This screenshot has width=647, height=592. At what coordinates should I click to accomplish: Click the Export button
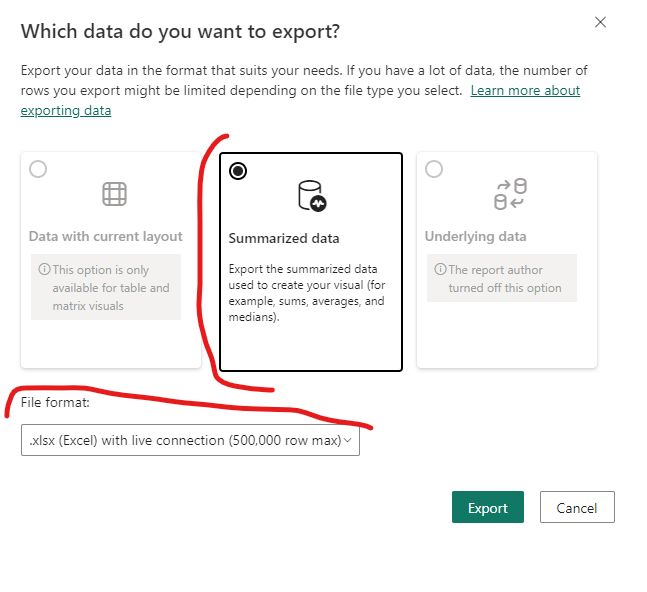[x=488, y=507]
